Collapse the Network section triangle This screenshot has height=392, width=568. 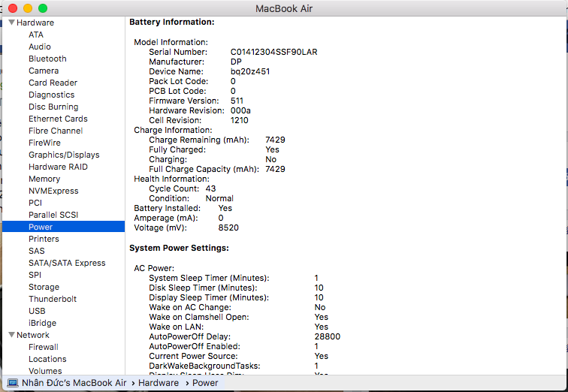[x=11, y=335]
